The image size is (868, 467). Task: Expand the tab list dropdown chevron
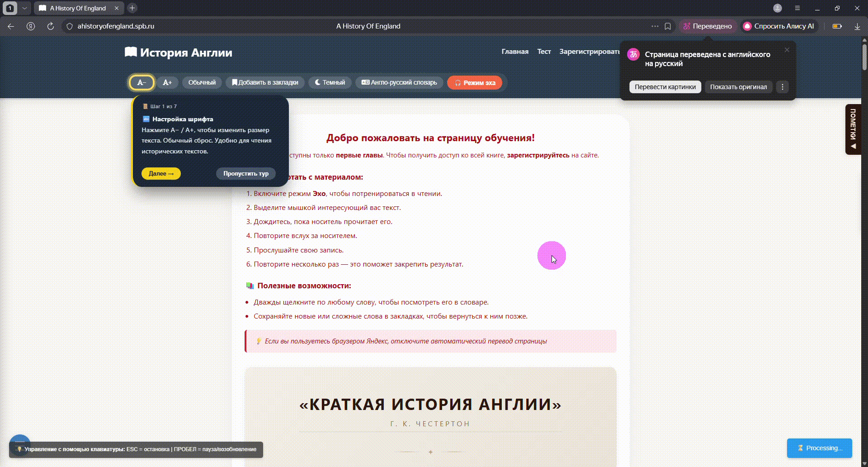click(24, 8)
